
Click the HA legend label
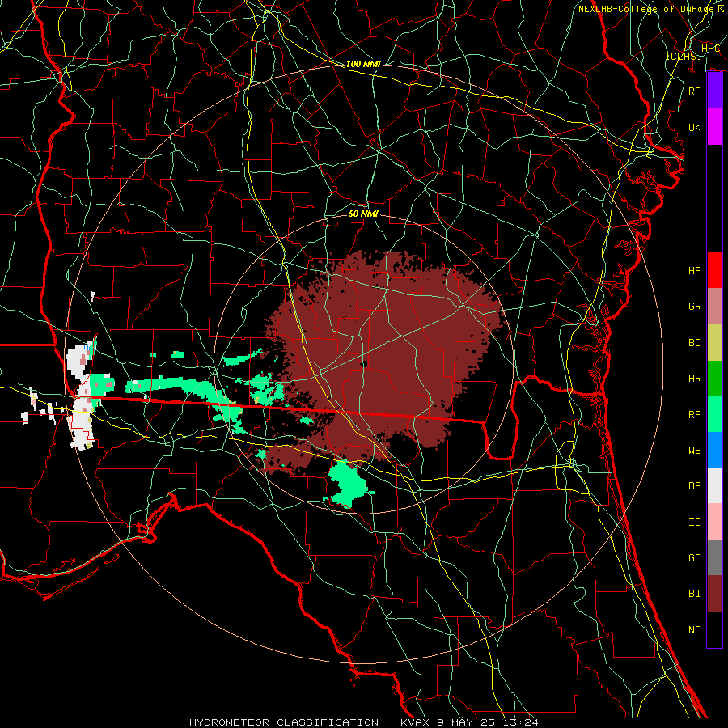coord(695,270)
